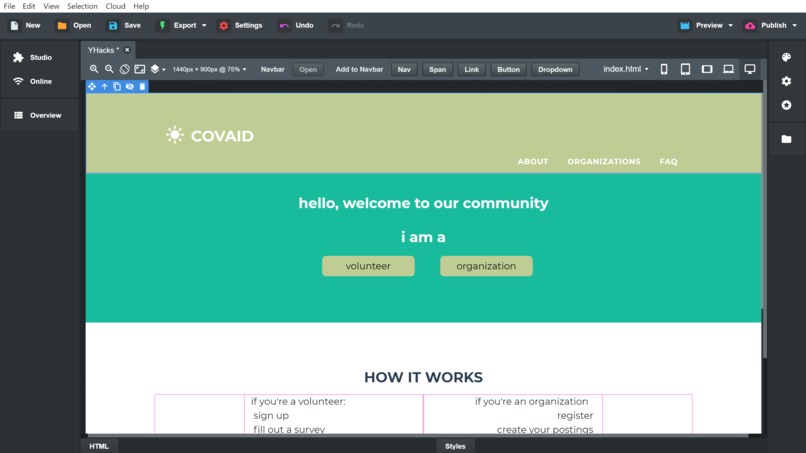The width and height of the screenshot is (806, 453).
Task: Click the Preview icon
Action: coord(685,25)
